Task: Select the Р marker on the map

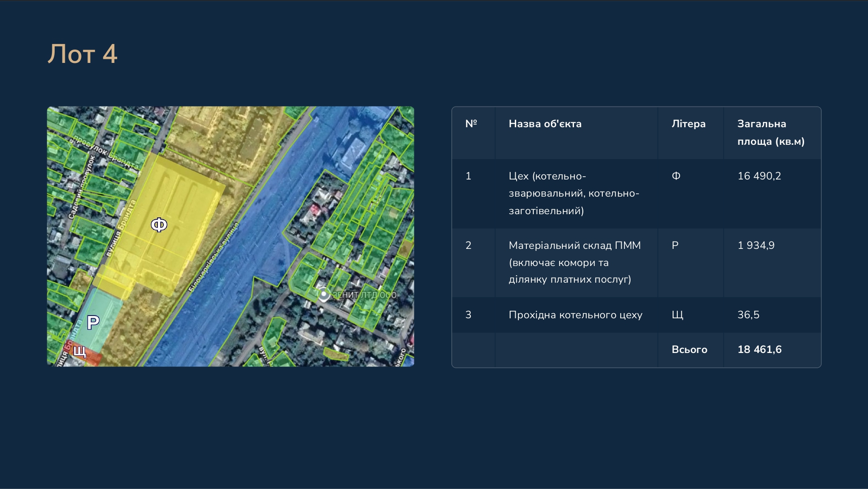Action: [93, 322]
